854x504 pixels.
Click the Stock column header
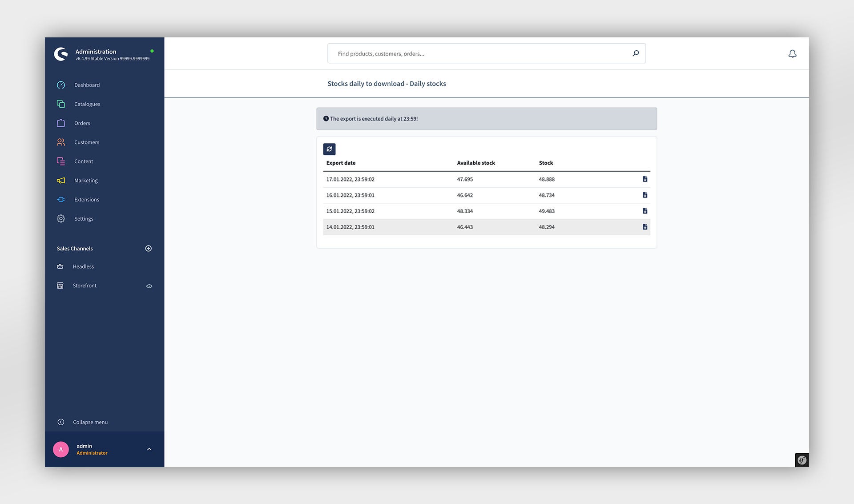(x=546, y=163)
